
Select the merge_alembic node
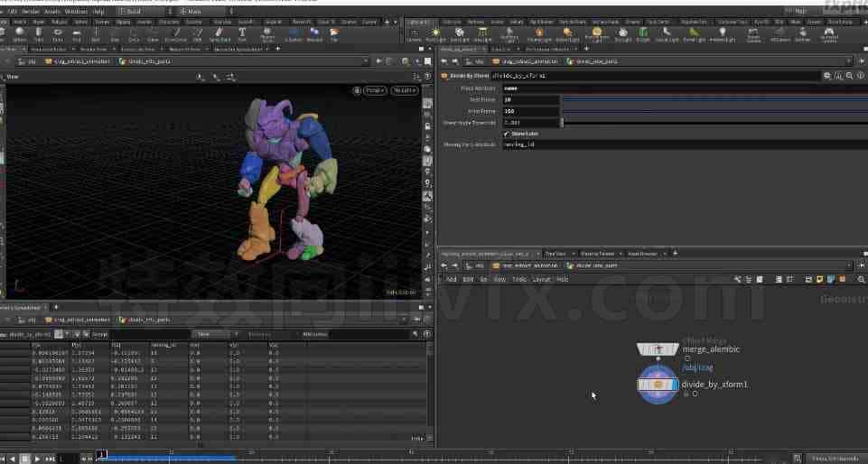pos(657,349)
